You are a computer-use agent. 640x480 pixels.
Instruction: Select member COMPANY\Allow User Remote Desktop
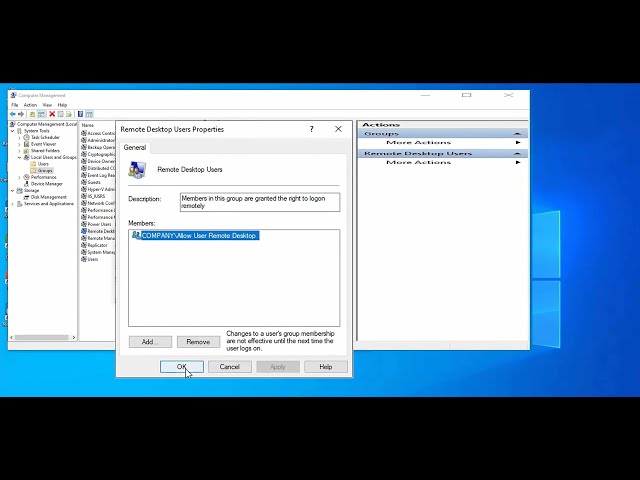point(198,236)
